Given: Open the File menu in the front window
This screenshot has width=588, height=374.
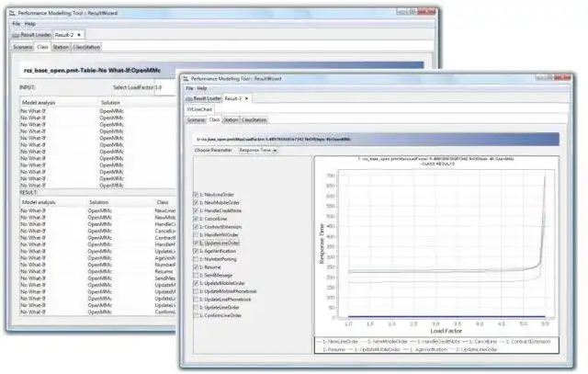Looking at the screenshot, I should click(x=190, y=88).
